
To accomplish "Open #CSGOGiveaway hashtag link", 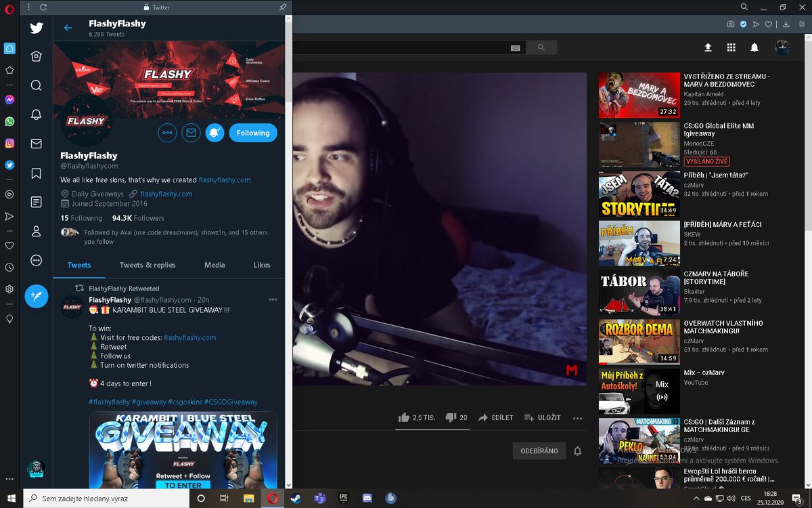I will pos(231,402).
